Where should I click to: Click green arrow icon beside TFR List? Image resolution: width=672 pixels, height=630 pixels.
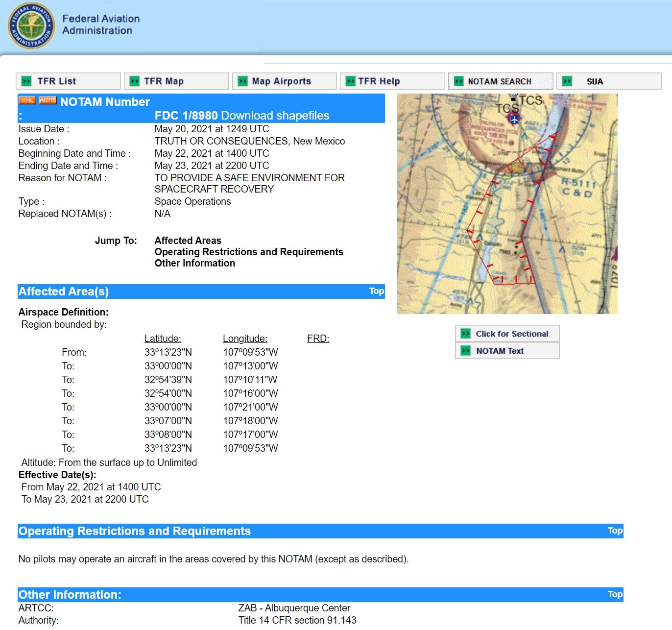[26, 81]
